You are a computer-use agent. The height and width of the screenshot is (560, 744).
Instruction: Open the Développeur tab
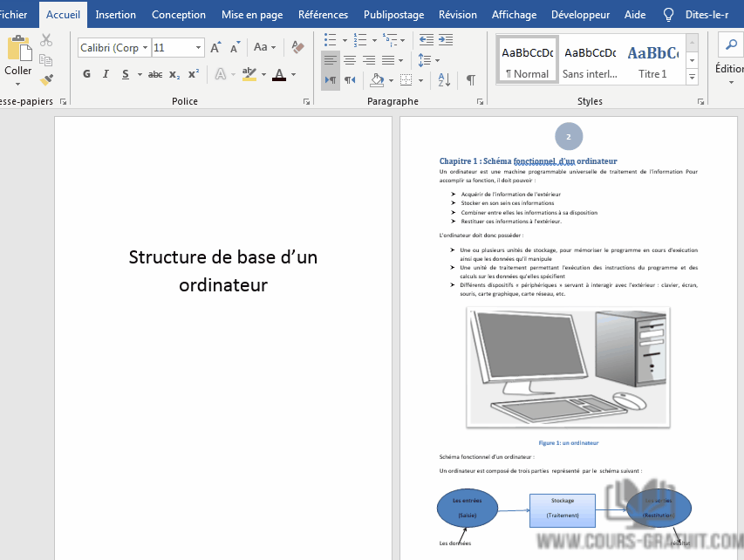point(580,15)
